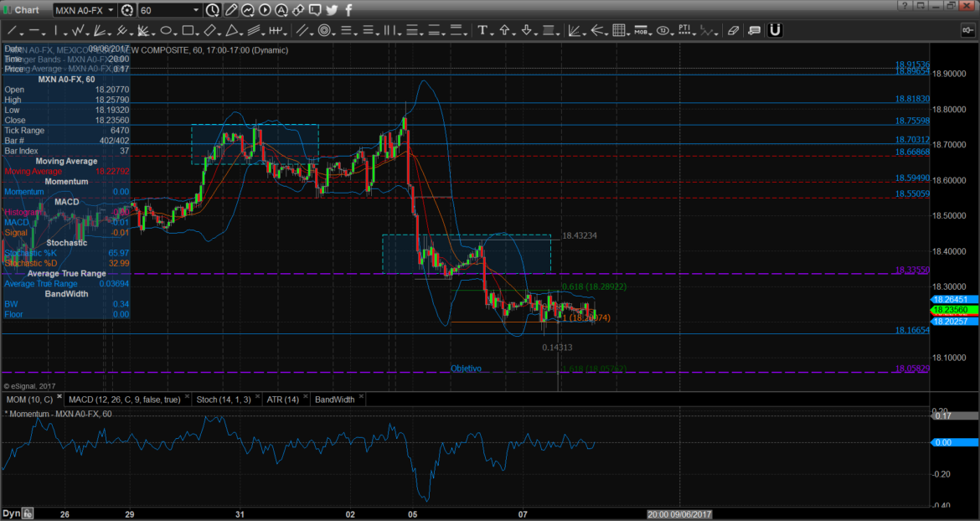Image resolution: width=980 pixels, height=521 pixels.
Task: Select the zigzag wave line tool
Action: tap(78, 30)
